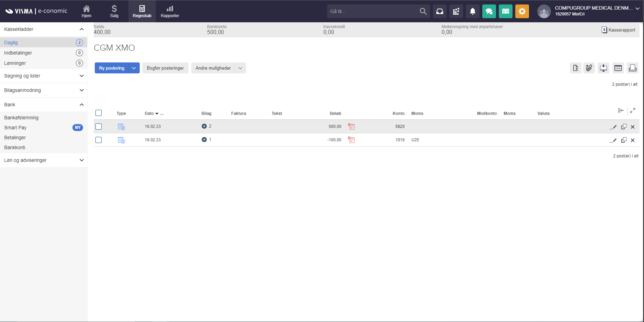Image resolution: width=644 pixels, height=322 pixels.
Task: Open the notifications bell icon
Action: click(x=472, y=11)
